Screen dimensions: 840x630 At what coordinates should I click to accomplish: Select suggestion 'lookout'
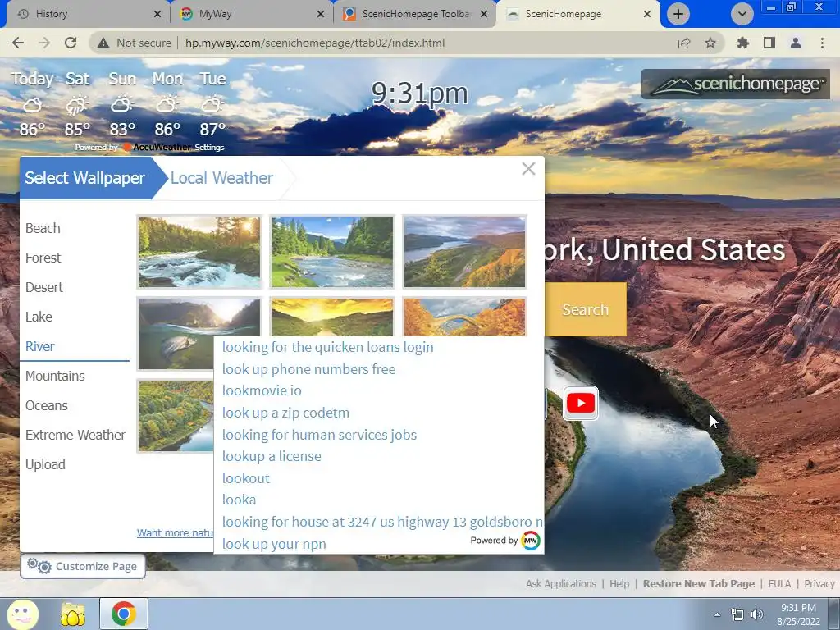(246, 478)
